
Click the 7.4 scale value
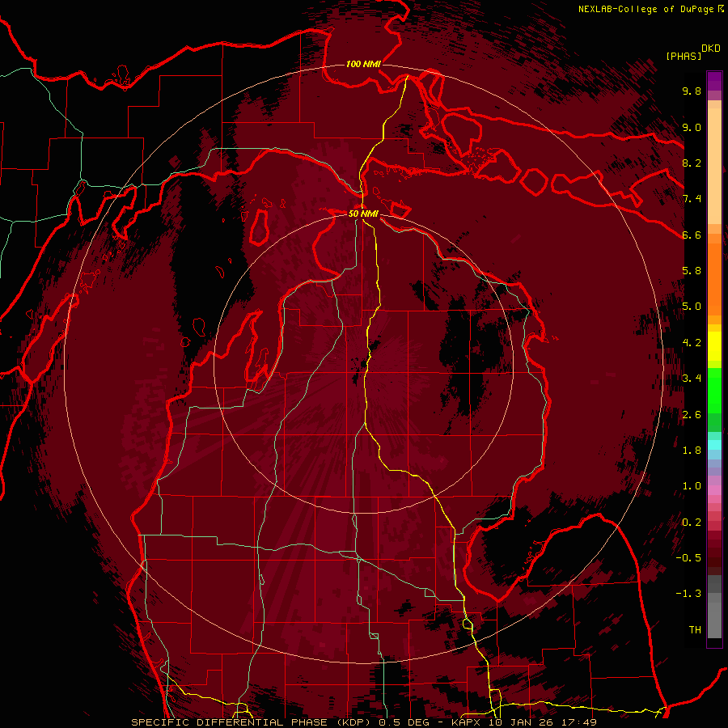[692, 199]
